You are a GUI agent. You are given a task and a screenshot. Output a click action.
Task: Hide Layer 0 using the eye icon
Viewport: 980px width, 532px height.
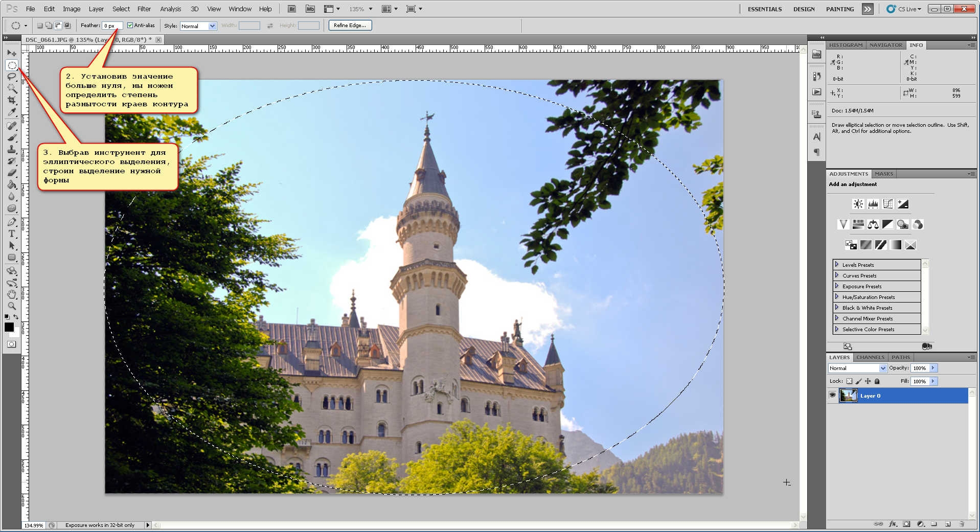tap(832, 396)
